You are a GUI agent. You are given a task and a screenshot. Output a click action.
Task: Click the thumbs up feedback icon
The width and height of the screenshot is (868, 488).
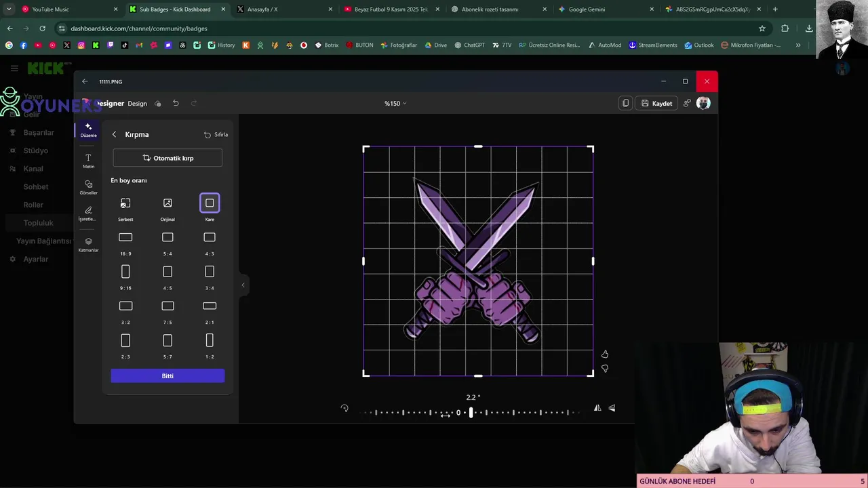coord(605,354)
